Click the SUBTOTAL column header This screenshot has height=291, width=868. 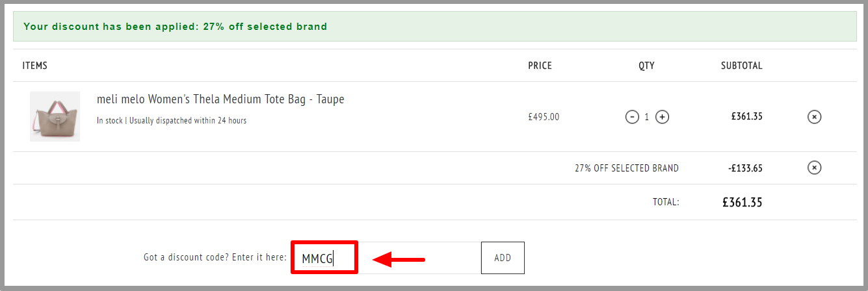[x=742, y=66]
